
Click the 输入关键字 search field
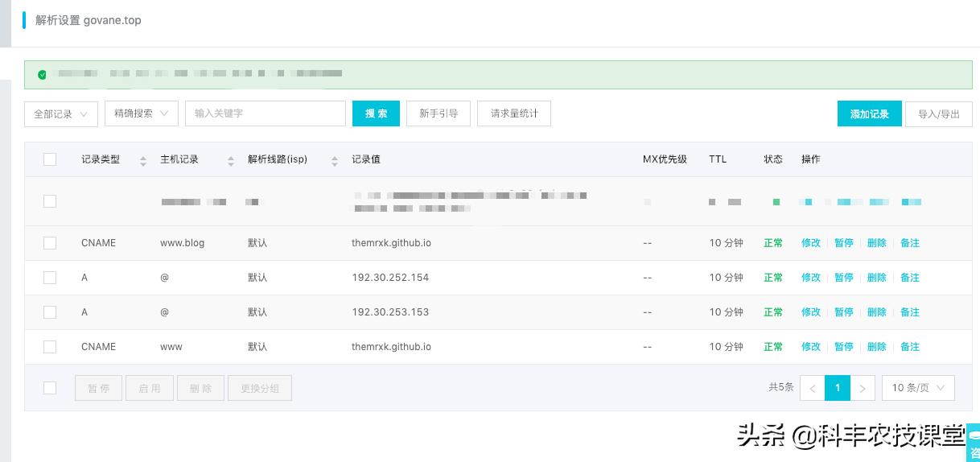click(x=266, y=113)
